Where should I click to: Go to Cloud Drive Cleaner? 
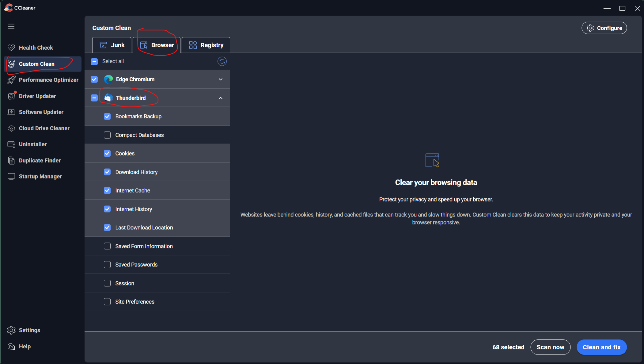tap(43, 128)
